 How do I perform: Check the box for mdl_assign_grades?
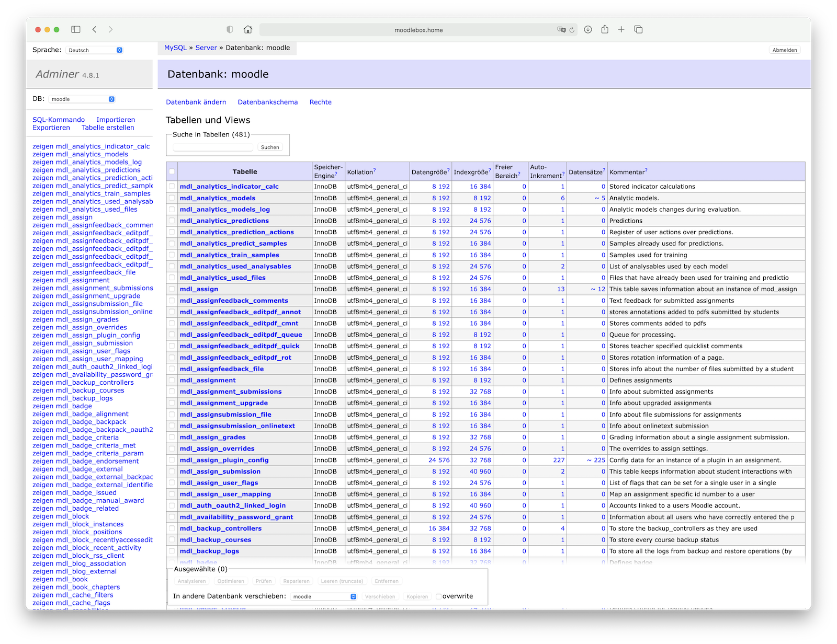click(x=172, y=437)
